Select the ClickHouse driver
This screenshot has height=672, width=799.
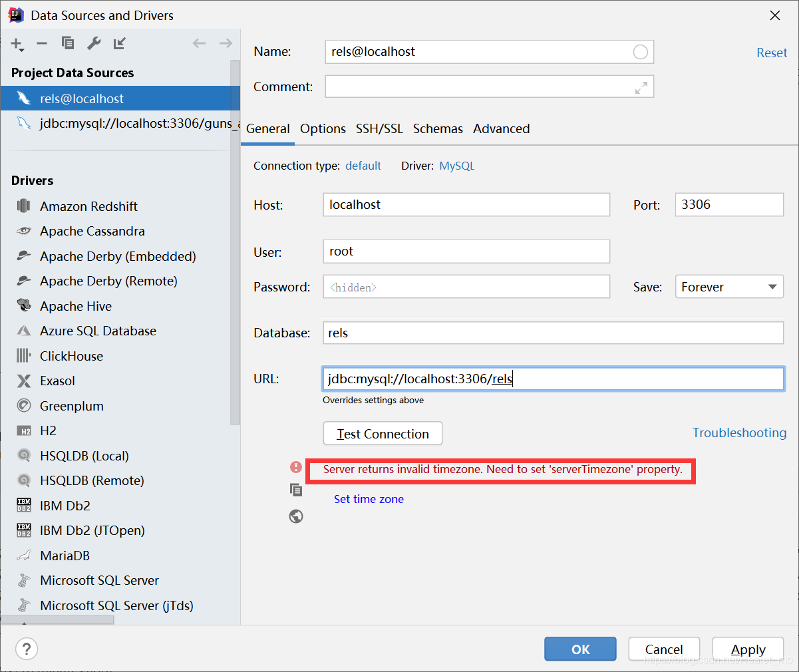[71, 356]
